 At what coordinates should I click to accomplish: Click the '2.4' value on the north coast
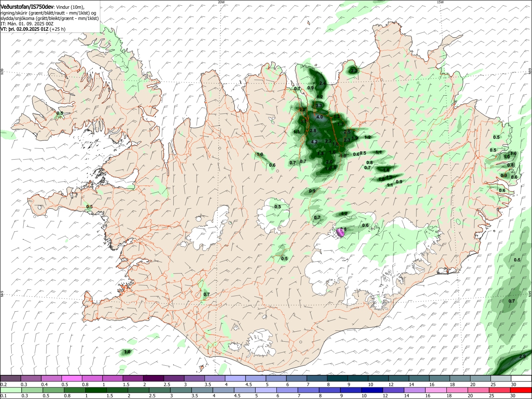tap(323, 84)
